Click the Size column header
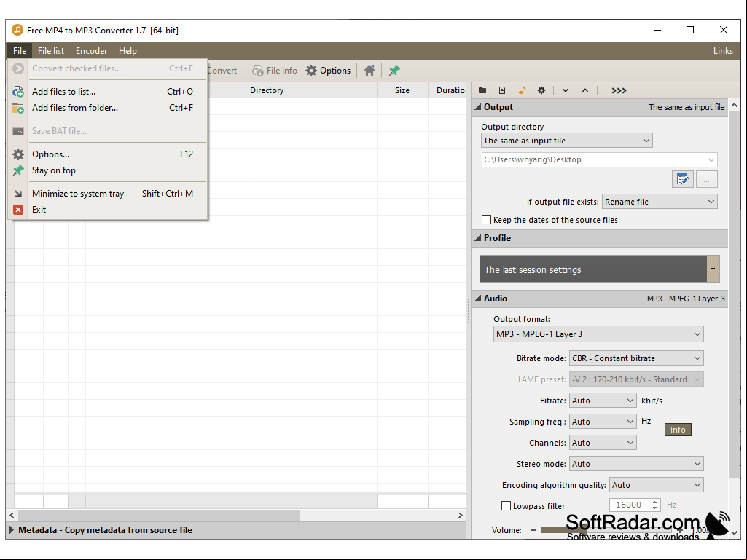 [402, 90]
